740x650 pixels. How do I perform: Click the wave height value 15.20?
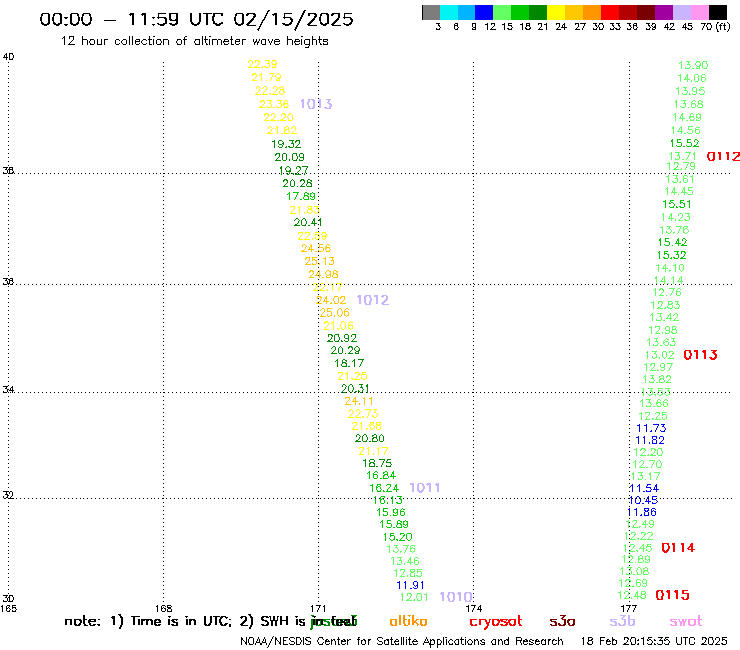[x=397, y=537]
